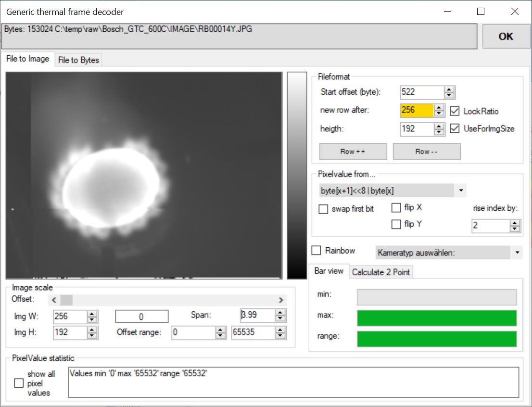Increase the 'rise index by' spinner value
The width and height of the screenshot is (532, 407).
click(515, 223)
